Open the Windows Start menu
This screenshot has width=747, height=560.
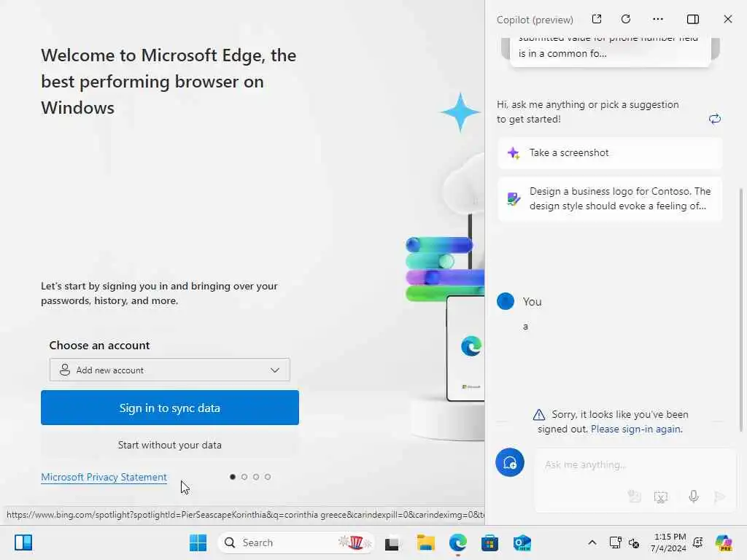[x=198, y=542]
